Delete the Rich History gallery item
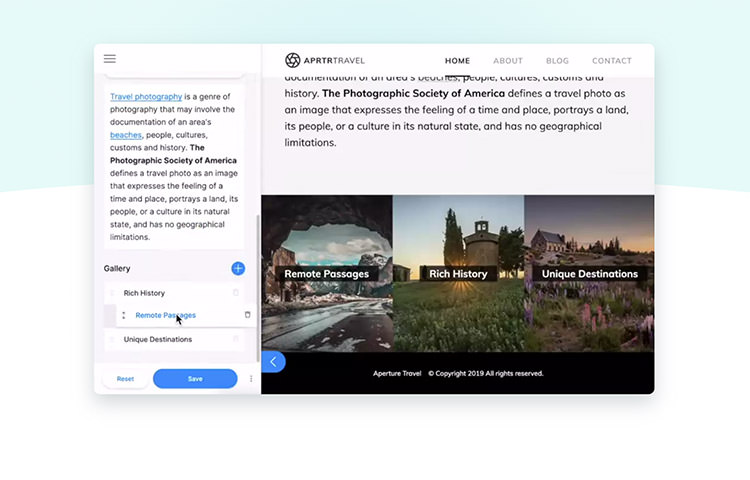Screen dimensions: 750x480 [x=236, y=293]
